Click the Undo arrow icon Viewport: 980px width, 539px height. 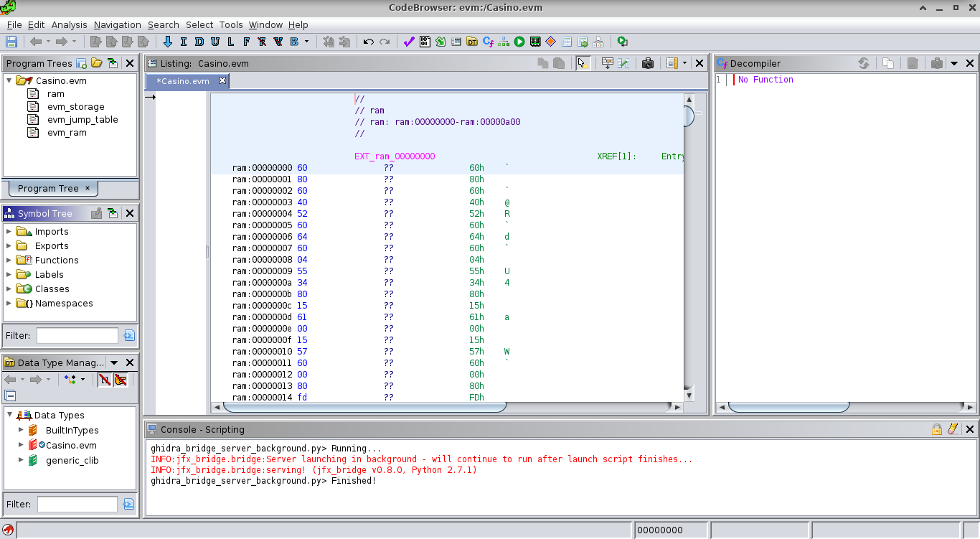(368, 42)
